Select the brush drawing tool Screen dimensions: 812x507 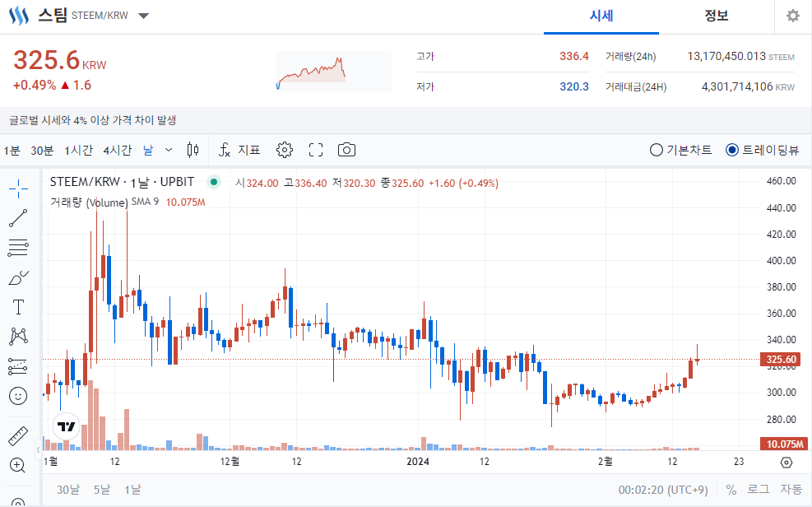pos(18,277)
